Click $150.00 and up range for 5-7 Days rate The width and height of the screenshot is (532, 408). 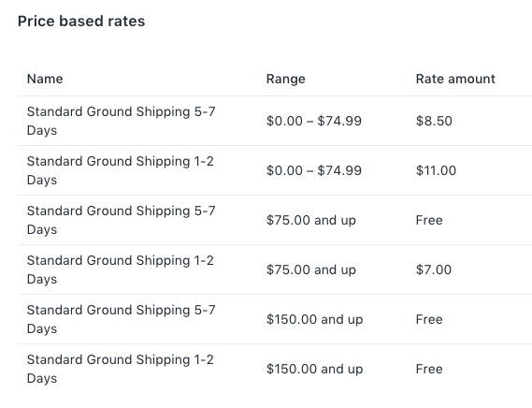(314, 319)
